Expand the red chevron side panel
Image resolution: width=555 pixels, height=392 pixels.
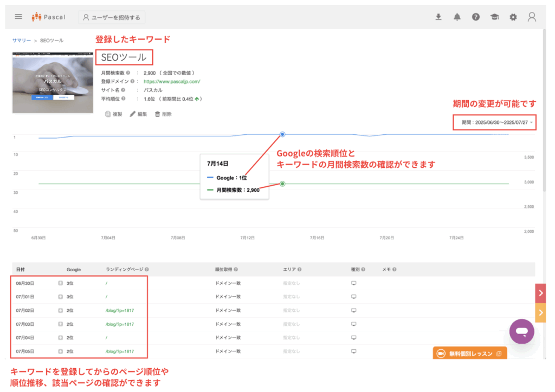(x=540, y=293)
